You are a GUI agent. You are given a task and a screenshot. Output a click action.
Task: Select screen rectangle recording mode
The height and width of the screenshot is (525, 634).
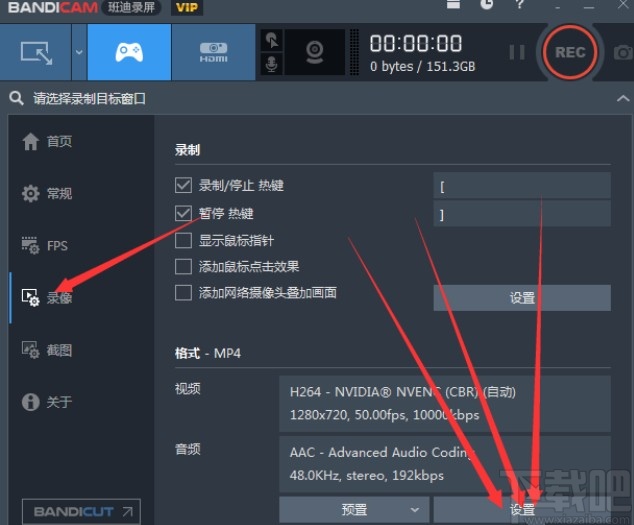(x=36, y=52)
